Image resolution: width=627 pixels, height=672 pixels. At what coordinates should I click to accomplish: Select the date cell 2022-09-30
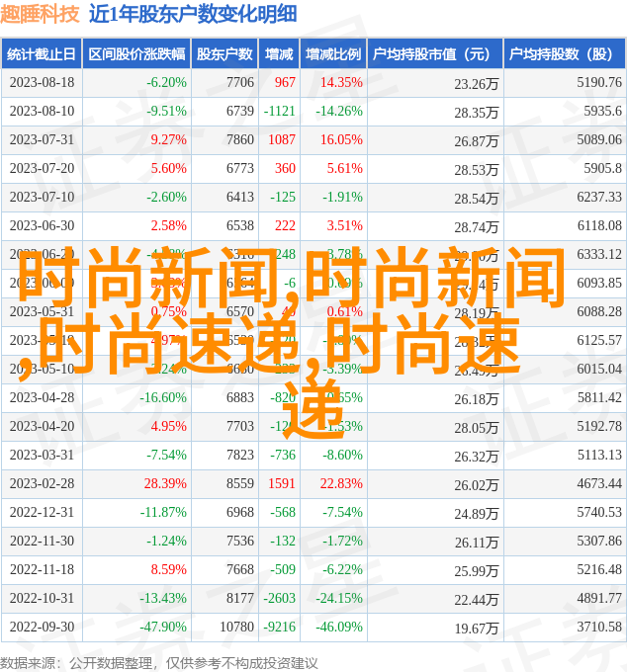point(42,628)
